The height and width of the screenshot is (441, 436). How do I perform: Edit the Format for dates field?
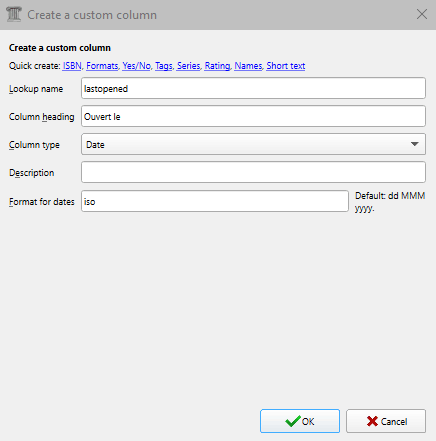pyautogui.click(x=215, y=201)
